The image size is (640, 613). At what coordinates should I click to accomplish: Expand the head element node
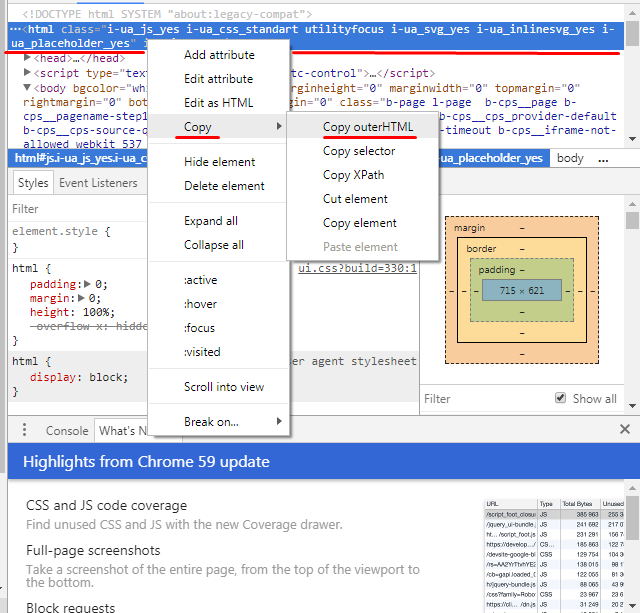point(27,59)
